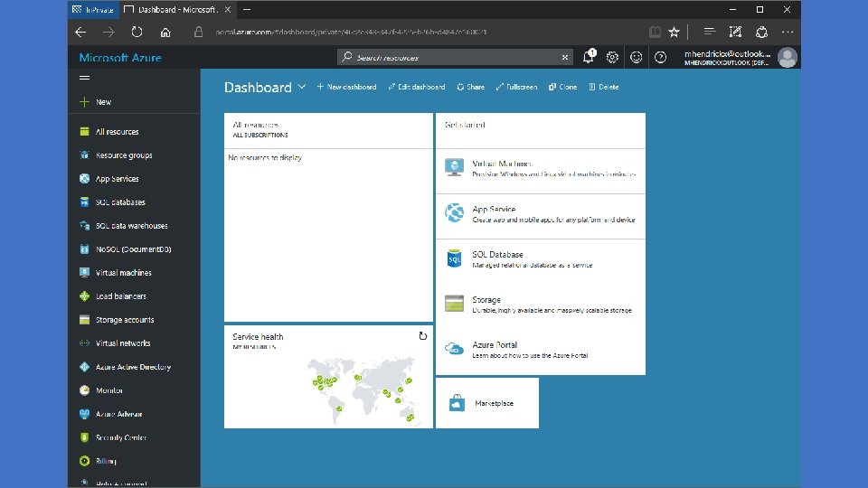The height and width of the screenshot is (488, 868).
Task: Click the SQL data warehouses icon
Action: pyautogui.click(x=84, y=226)
